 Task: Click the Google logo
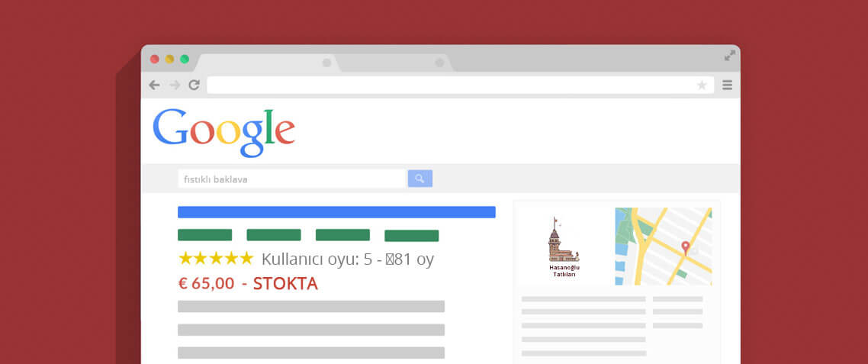223,133
